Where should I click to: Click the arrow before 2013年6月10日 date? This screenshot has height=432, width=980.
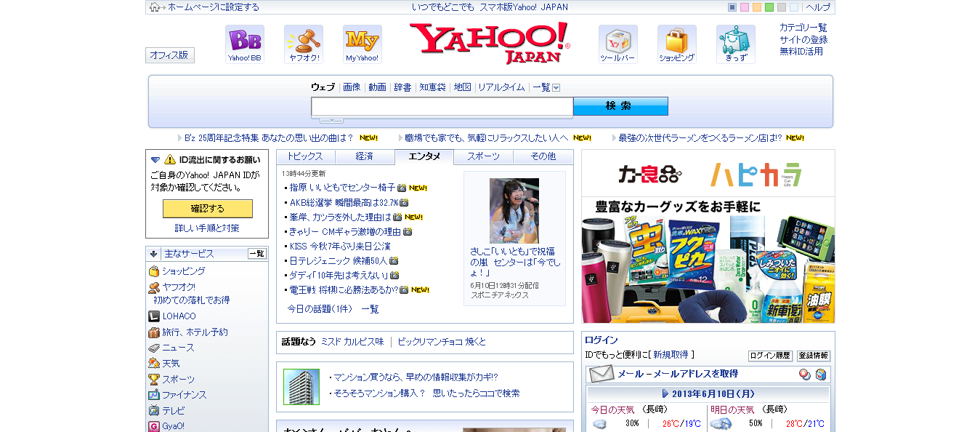pyautogui.click(x=665, y=393)
